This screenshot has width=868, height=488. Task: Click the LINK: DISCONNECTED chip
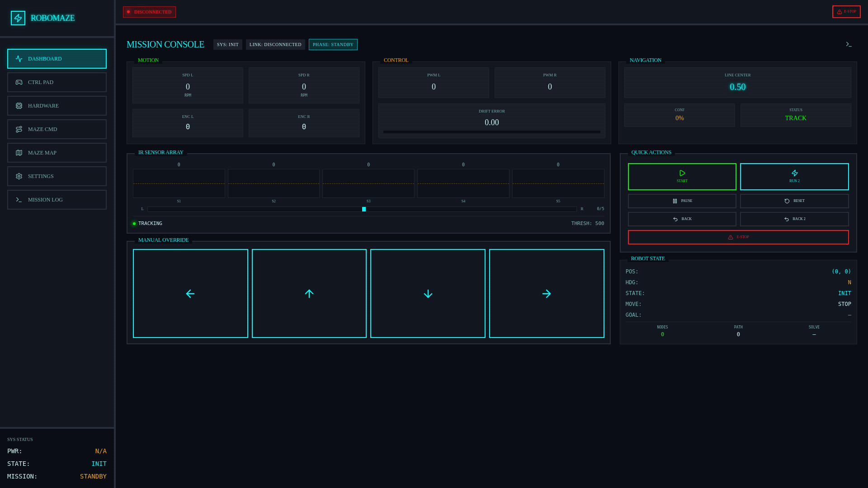point(275,44)
